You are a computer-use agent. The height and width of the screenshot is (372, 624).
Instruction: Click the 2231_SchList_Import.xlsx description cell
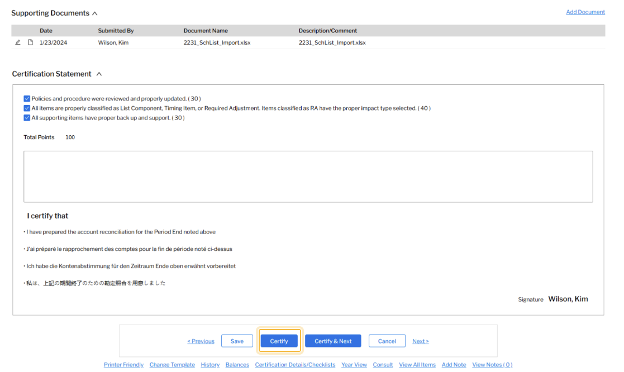tap(332, 43)
